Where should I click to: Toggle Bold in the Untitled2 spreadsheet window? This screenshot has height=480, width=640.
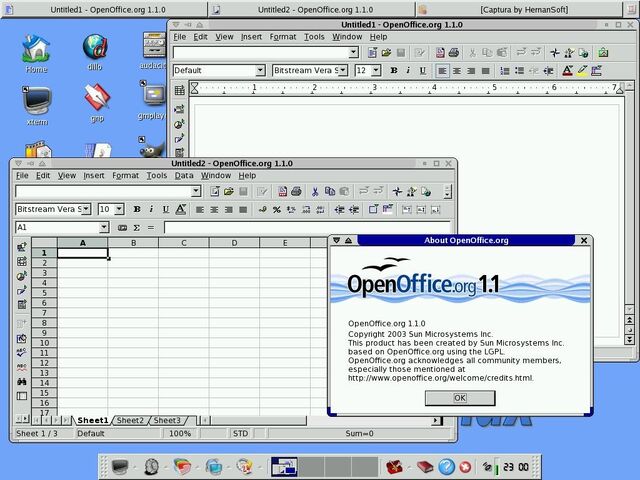coord(137,209)
